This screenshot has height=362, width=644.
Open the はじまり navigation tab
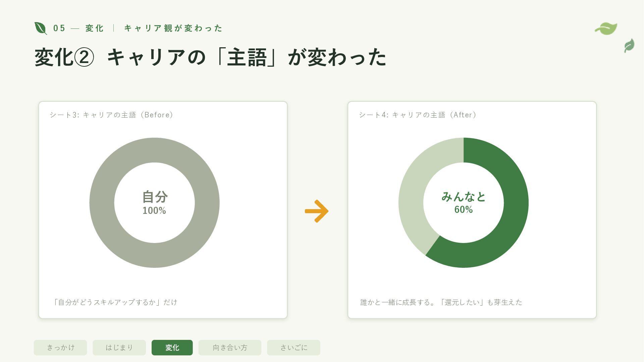tap(119, 348)
